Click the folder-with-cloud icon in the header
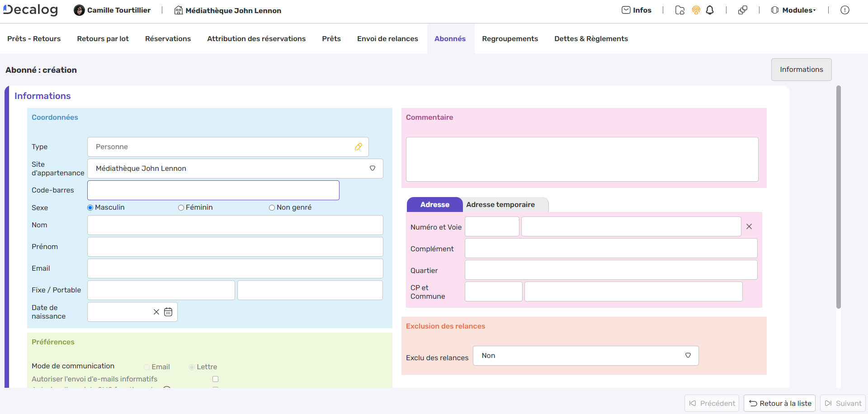 (x=680, y=10)
